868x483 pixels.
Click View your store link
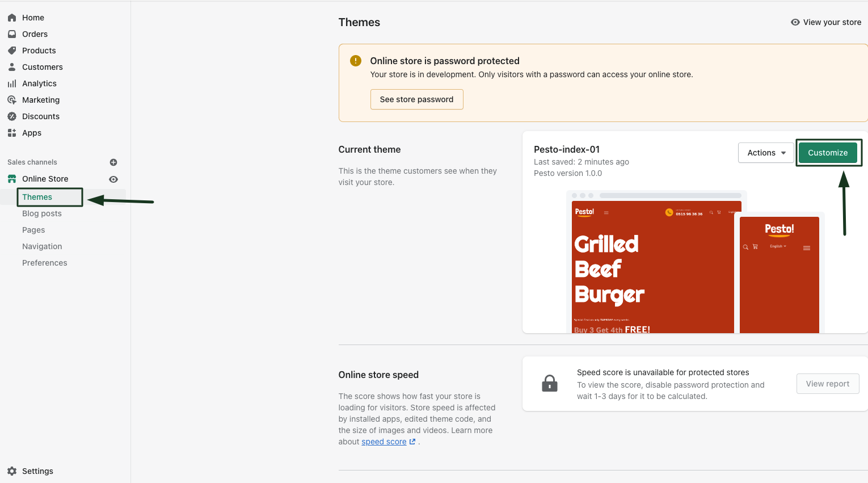tap(826, 22)
